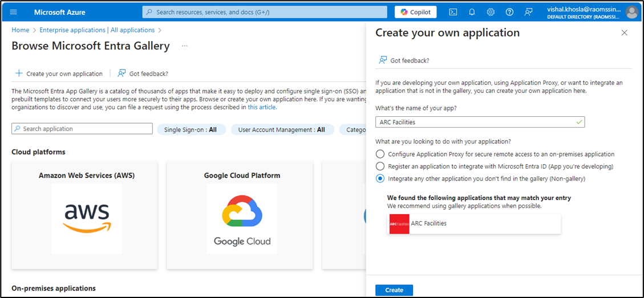Open the user account avatar
This screenshot has height=298, width=644.
(631, 12)
